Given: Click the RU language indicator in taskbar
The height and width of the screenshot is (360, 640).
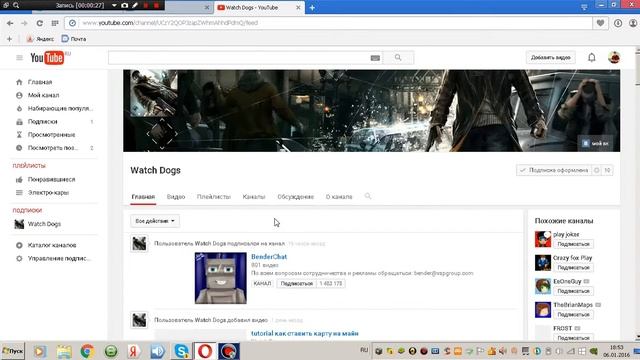Looking at the screenshot, I should [364, 350].
